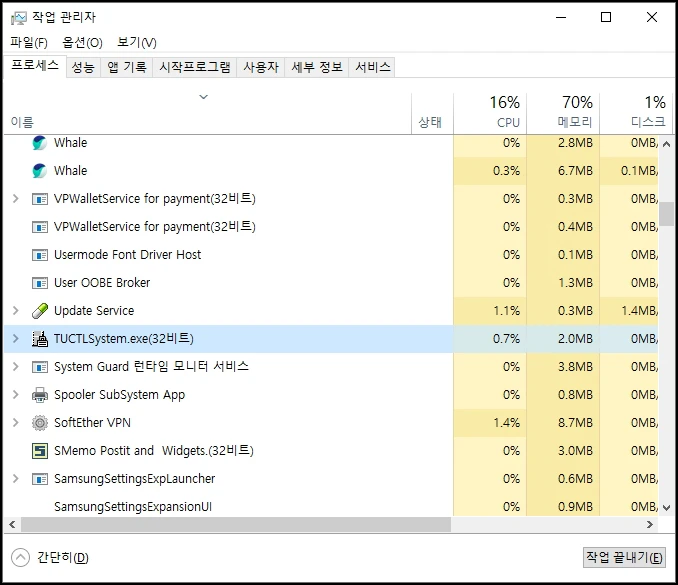
Task: Select the User OOBE Broker process name
Action: click(102, 283)
